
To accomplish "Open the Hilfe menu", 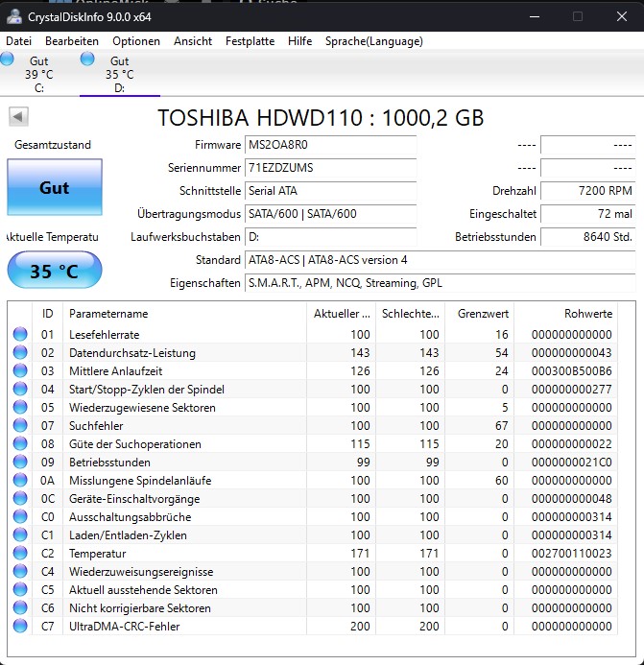I will pos(300,41).
